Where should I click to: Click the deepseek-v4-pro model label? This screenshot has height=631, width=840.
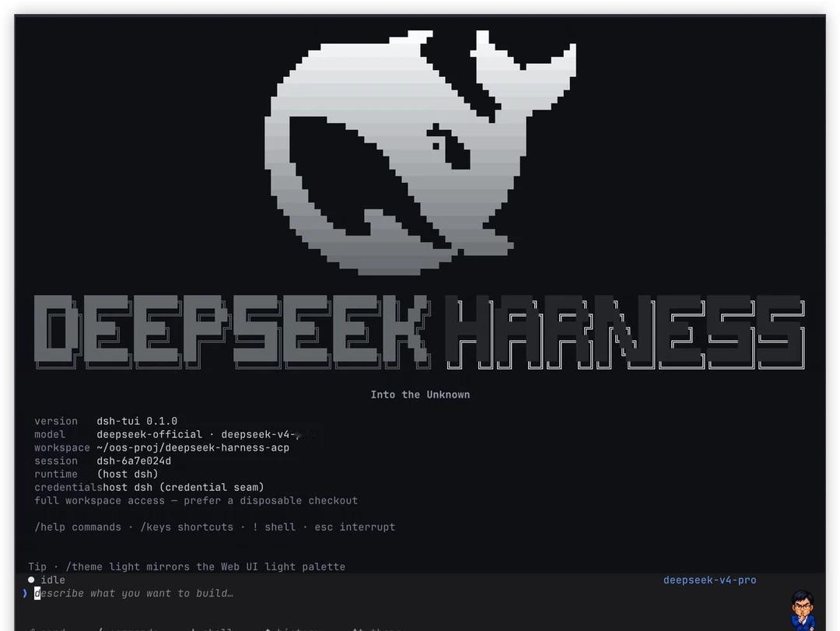tap(709, 580)
